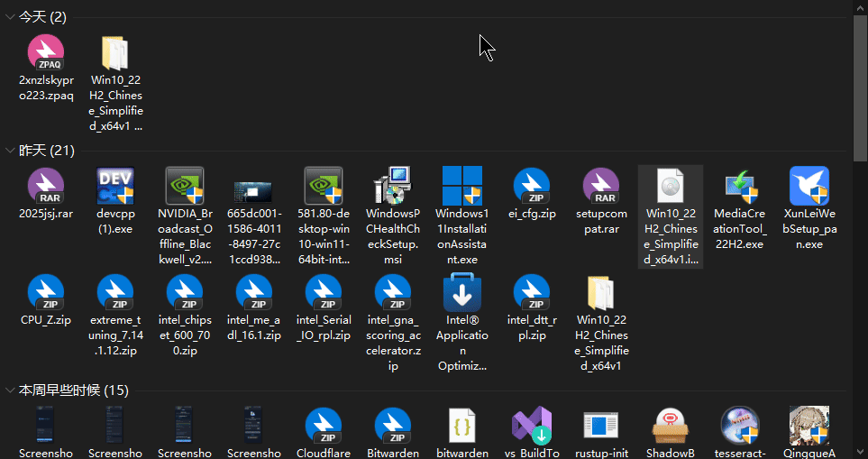
Task: Collapse the 本周早些时候 (15) group
Action: (11, 390)
